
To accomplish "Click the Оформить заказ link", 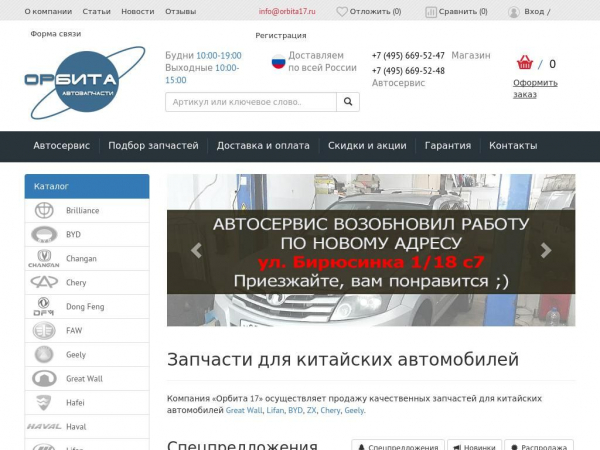I will coord(536,89).
